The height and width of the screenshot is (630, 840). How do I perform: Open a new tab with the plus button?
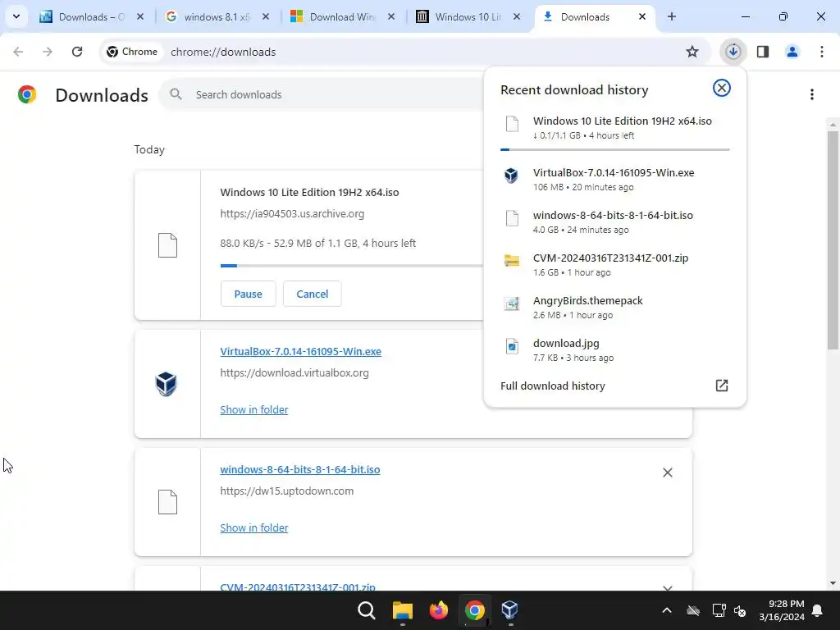pos(672,16)
